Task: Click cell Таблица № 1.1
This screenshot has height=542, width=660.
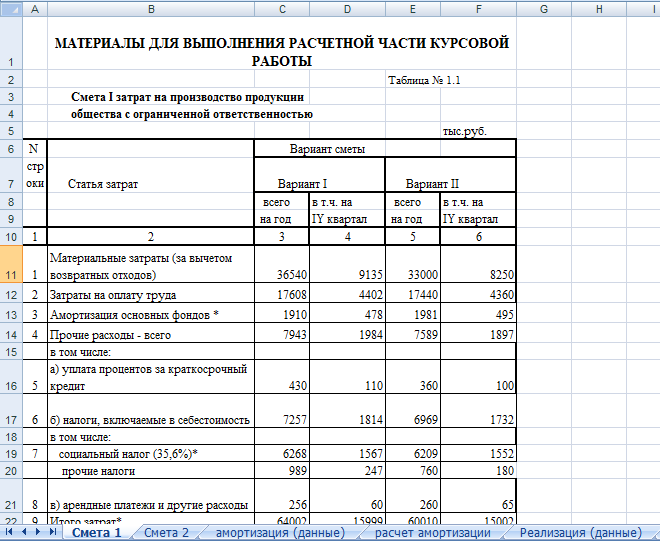Action: 424,80
